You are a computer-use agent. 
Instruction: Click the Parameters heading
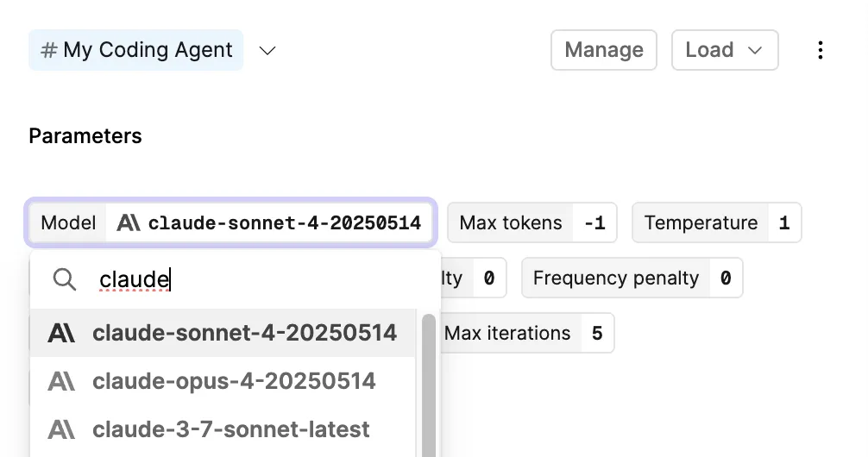coord(85,136)
